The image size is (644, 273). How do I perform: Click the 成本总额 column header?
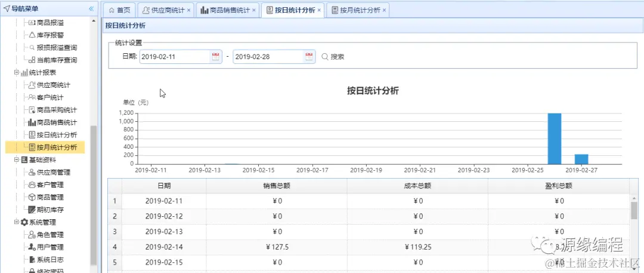coord(417,186)
